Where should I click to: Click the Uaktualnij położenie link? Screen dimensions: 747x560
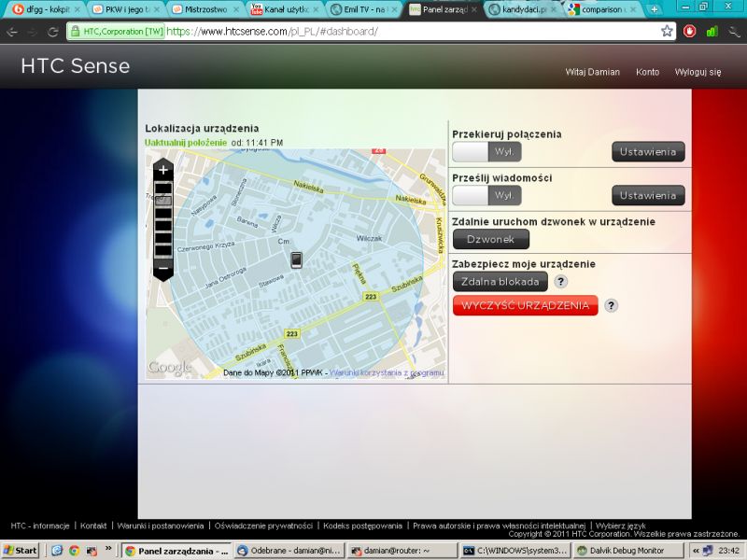[186, 143]
